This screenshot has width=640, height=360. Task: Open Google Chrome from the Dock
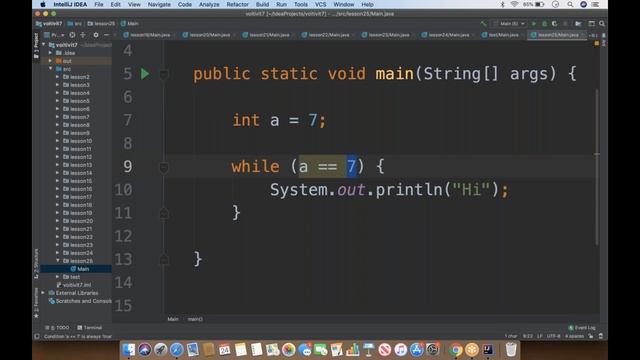click(x=456, y=350)
